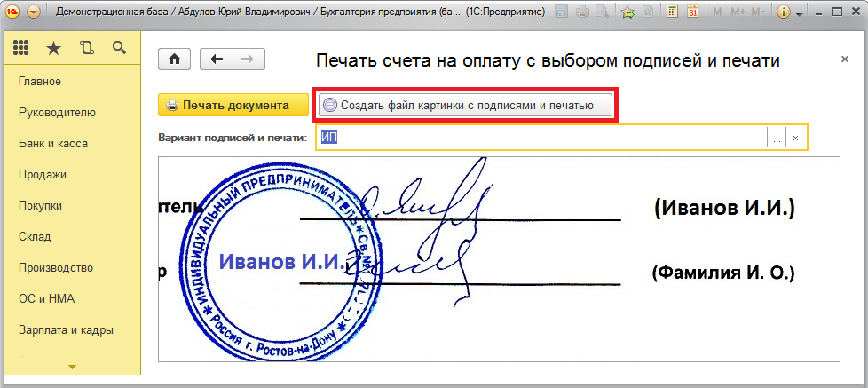The width and height of the screenshot is (868, 388).
Task: Open Favorites via the star icon
Action: click(x=53, y=48)
